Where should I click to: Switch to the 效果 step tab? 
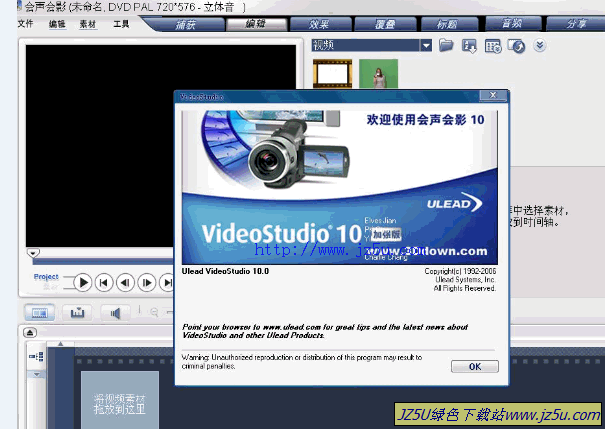point(320,24)
